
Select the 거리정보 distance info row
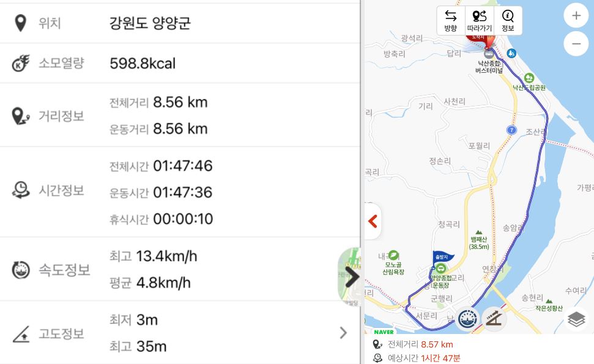coord(180,115)
